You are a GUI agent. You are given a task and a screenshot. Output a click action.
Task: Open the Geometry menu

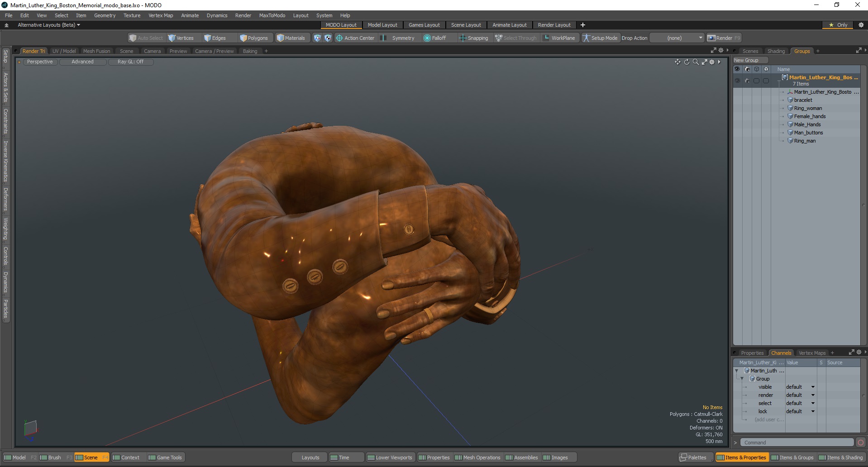(x=105, y=15)
